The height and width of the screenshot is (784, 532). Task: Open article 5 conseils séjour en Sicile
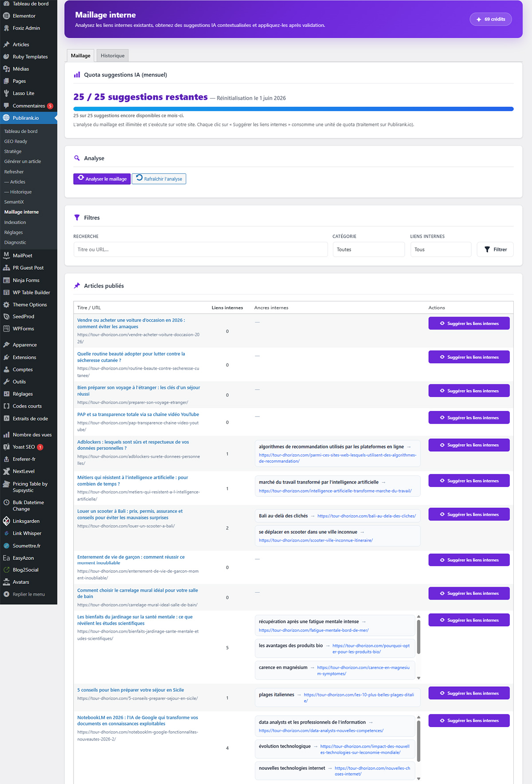tap(131, 690)
